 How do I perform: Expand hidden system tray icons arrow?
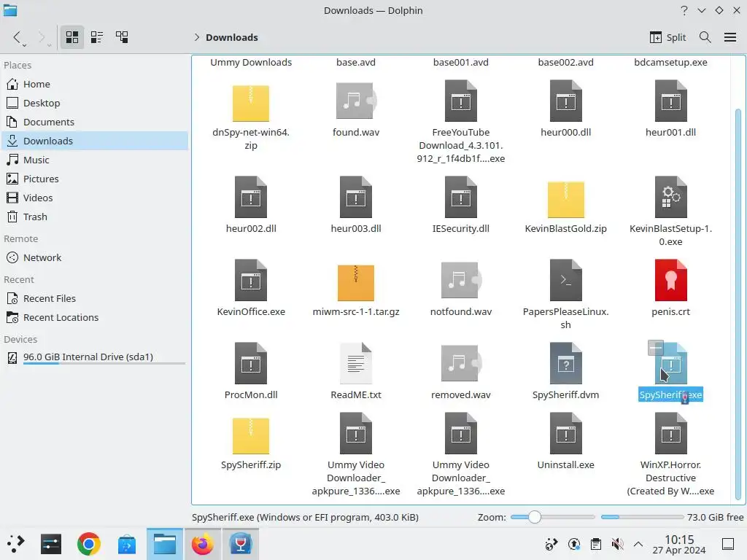(x=638, y=544)
